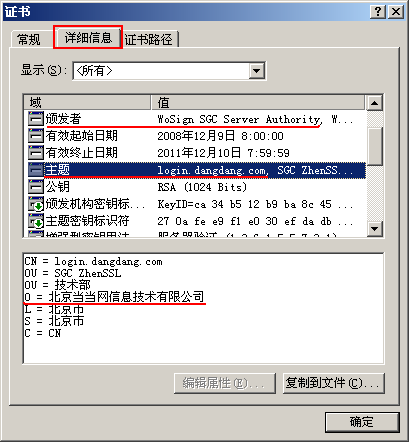Select the 详细信息 tab

click(88, 37)
